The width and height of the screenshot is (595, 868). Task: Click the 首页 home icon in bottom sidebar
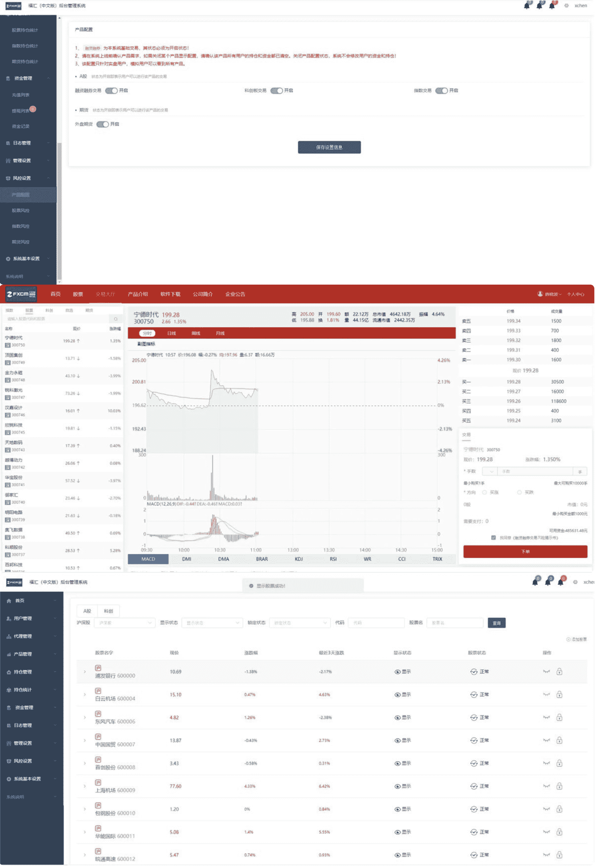[9, 601]
